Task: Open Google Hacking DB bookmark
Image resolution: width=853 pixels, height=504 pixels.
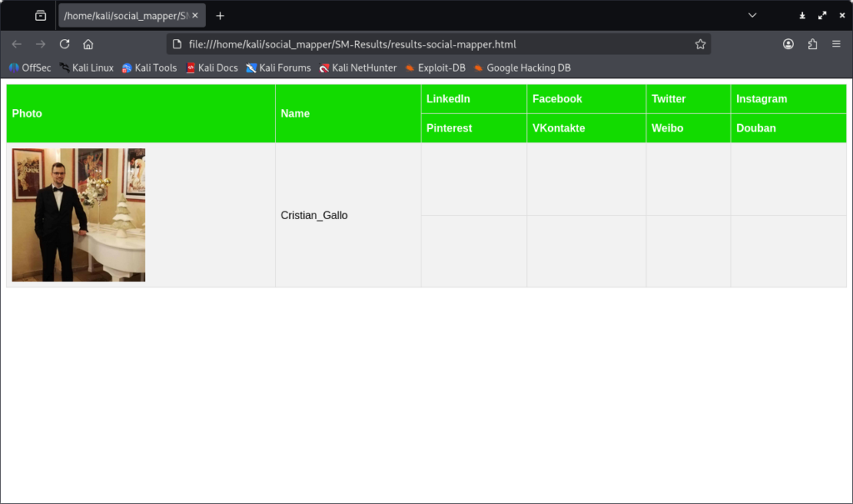Action: coord(522,68)
